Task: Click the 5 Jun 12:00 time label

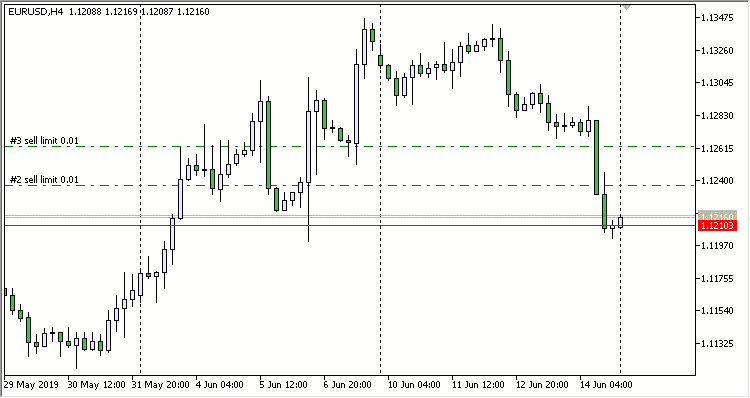Action: tap(284, 385)
